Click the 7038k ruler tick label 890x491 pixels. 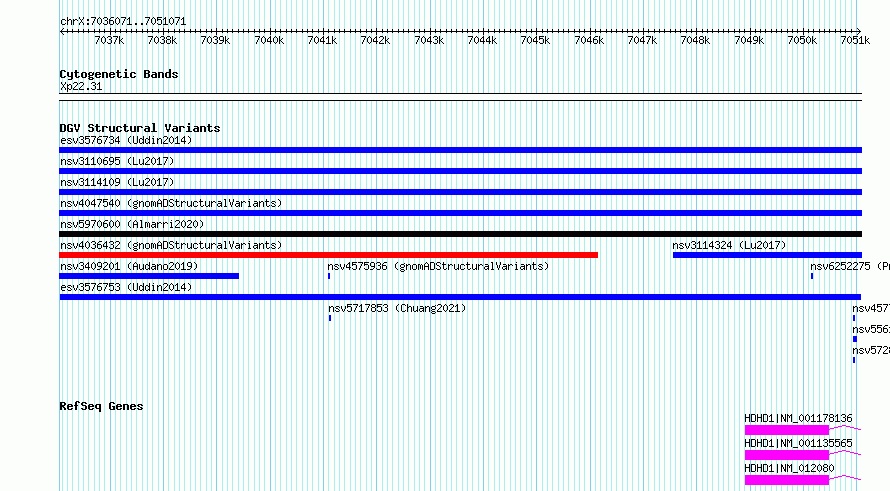pyautogui.click(x=162, y=40)
